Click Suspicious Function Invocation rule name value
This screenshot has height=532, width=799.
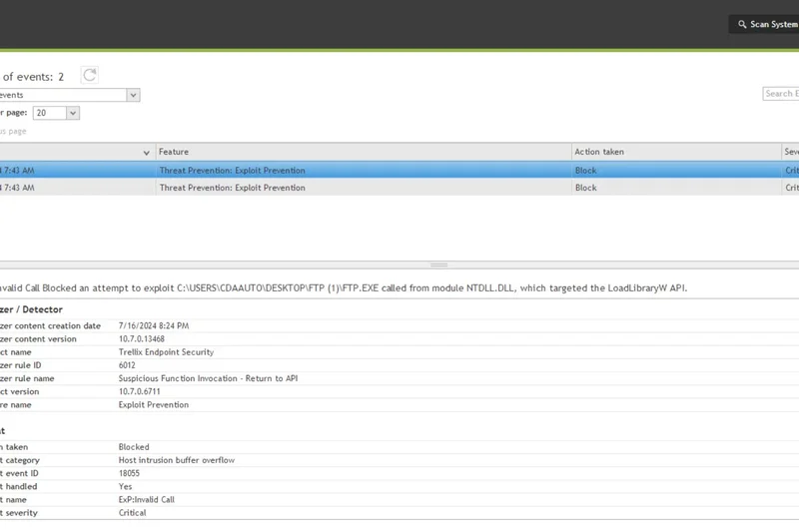[208, 378]
